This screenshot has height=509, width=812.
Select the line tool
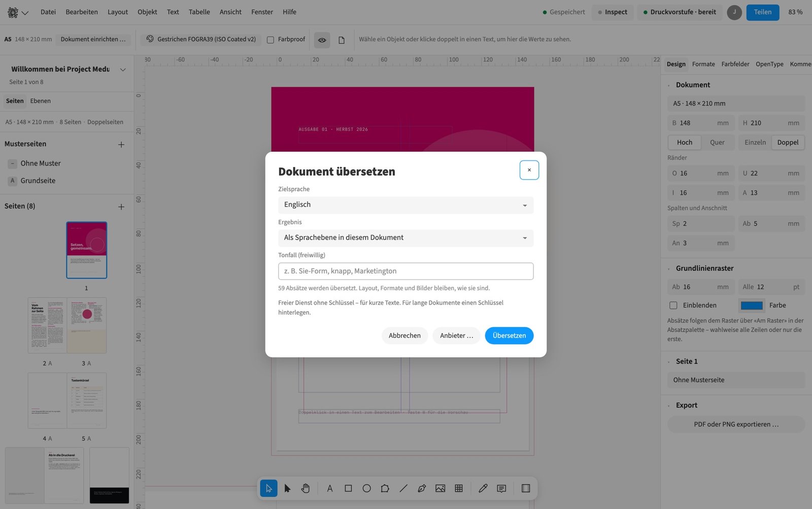point(403,488)
